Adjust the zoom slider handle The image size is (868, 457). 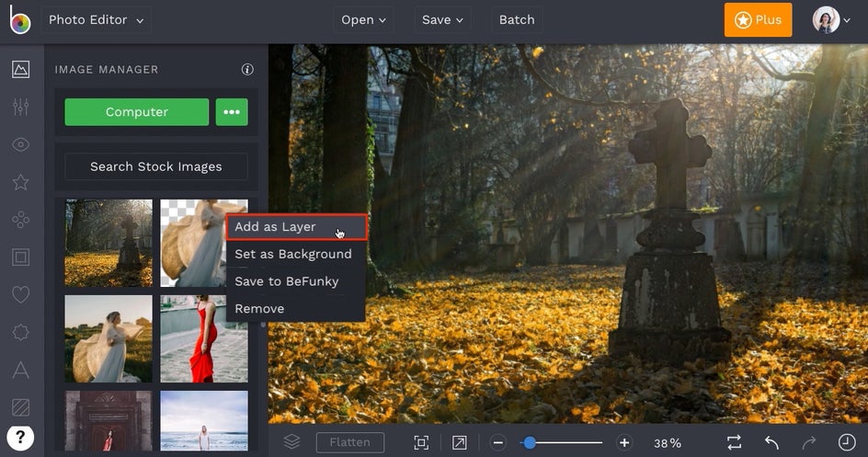click(530, 442)
